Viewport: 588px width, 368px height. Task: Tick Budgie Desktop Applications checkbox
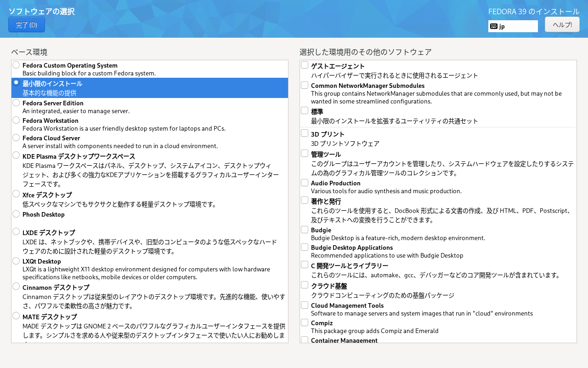[x=305, y=247]
